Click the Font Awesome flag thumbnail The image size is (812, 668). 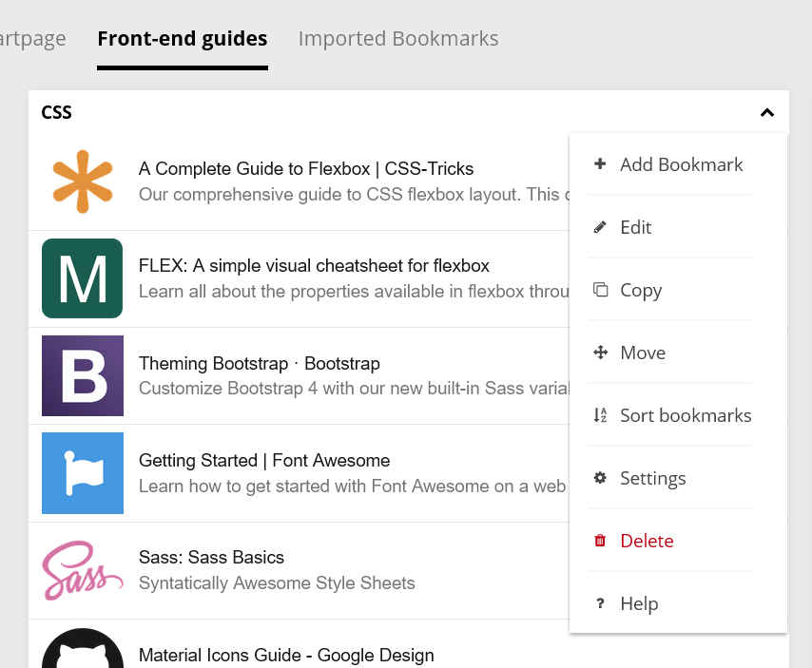(83, 472)
